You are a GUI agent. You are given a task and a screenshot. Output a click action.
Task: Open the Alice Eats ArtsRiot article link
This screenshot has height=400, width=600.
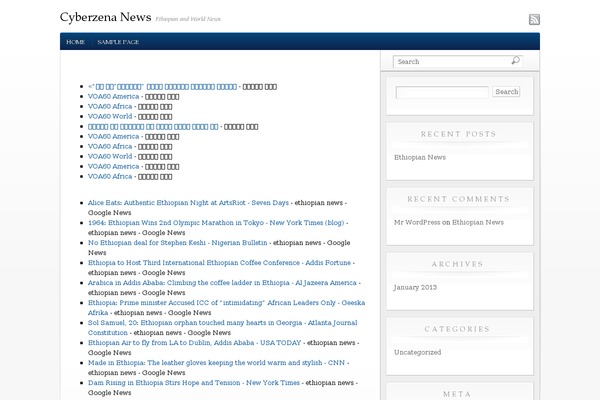point(188,203)
